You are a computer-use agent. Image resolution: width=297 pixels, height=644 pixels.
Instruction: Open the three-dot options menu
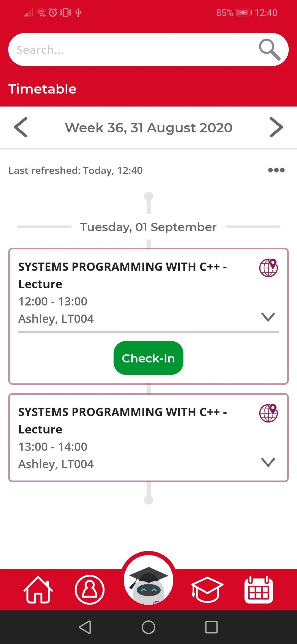pos(276,170)
